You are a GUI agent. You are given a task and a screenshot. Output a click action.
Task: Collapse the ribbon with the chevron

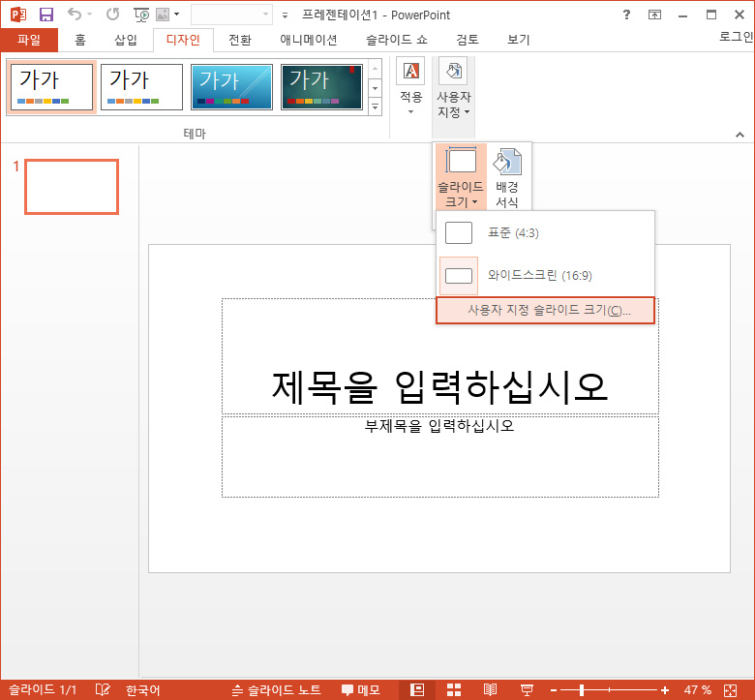point(740,135)
